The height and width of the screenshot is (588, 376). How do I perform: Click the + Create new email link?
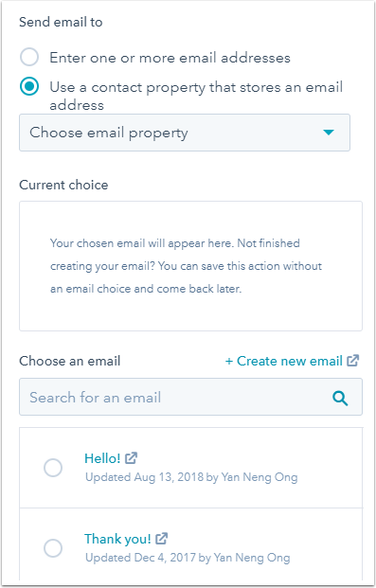284,361
